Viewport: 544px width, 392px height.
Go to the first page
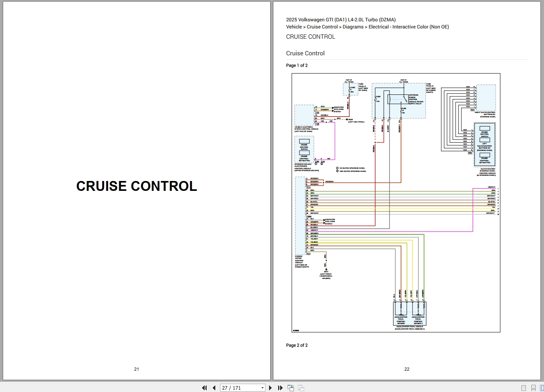coord(204,388)
